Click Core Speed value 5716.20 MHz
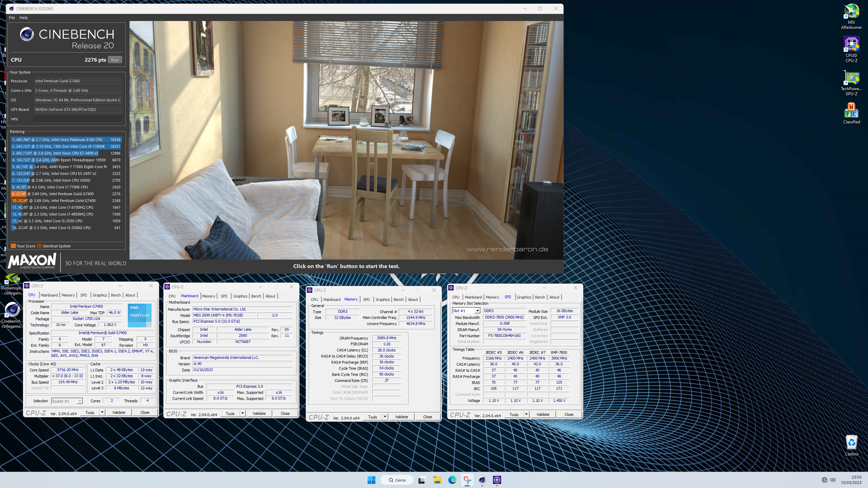This screenshot has width=868, height=488. click(x=68, y=370)
